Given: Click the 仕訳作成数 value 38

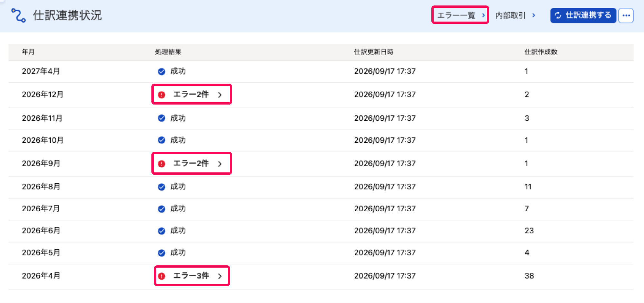Looking at the screenshot, I should tap(529, 276).
